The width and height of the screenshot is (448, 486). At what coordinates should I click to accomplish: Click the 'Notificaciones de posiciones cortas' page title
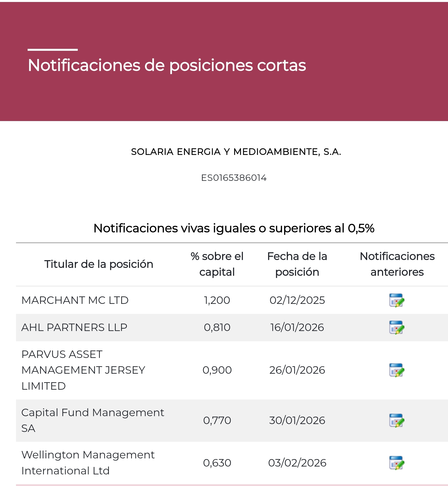tap(167, 65)
